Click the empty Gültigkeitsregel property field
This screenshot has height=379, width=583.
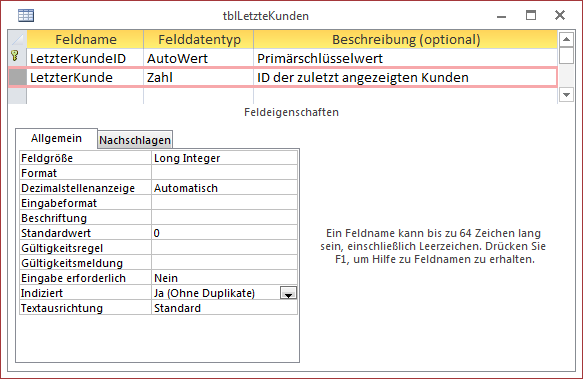(225, 248)
